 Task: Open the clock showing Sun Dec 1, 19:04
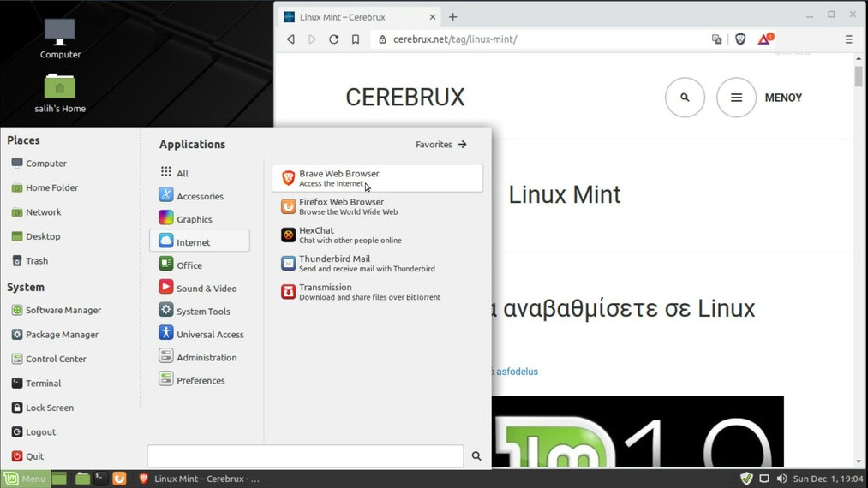(x=828, y=479)
